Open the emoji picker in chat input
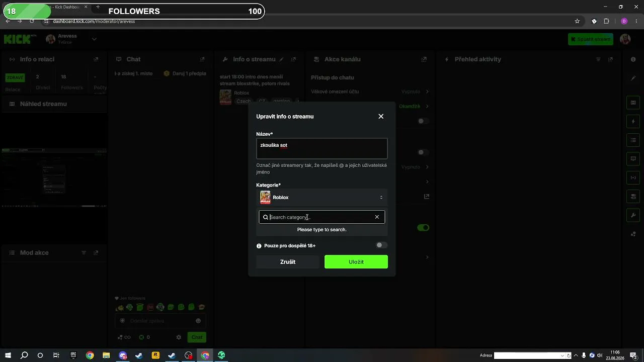The image size is (644, 362). (x=198, y=321)
